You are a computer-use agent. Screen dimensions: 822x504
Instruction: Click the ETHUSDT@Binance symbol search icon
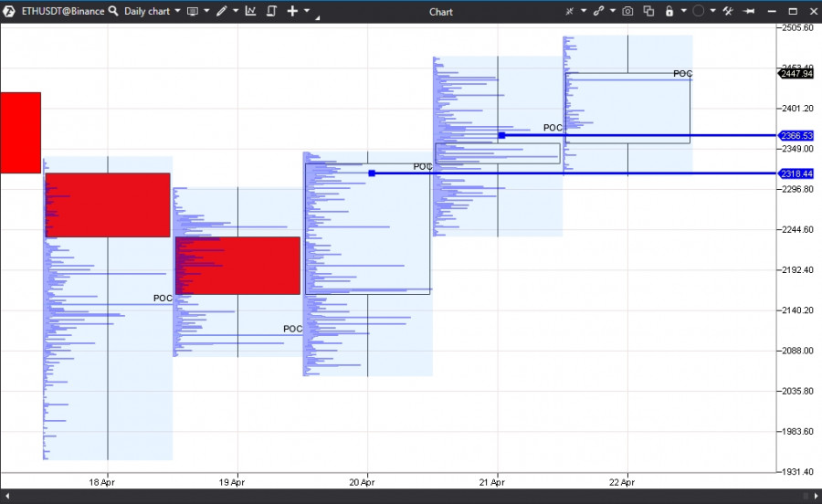click(x=113, y=11)
